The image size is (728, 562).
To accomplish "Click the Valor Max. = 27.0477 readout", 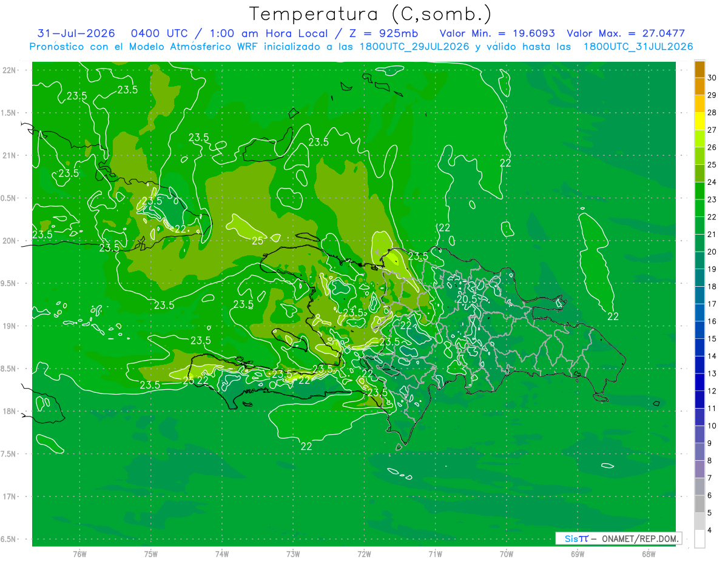I will (x=625, y=33).
